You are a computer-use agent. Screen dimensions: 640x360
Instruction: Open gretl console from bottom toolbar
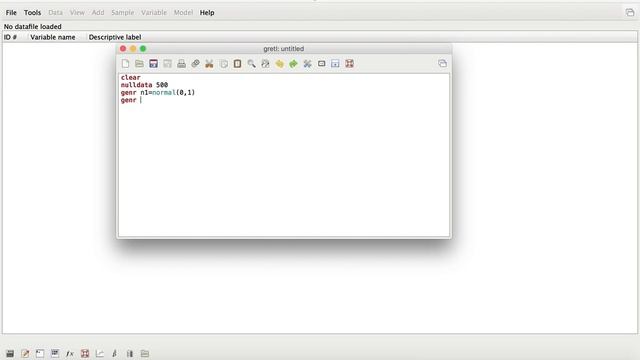(40, 353)
